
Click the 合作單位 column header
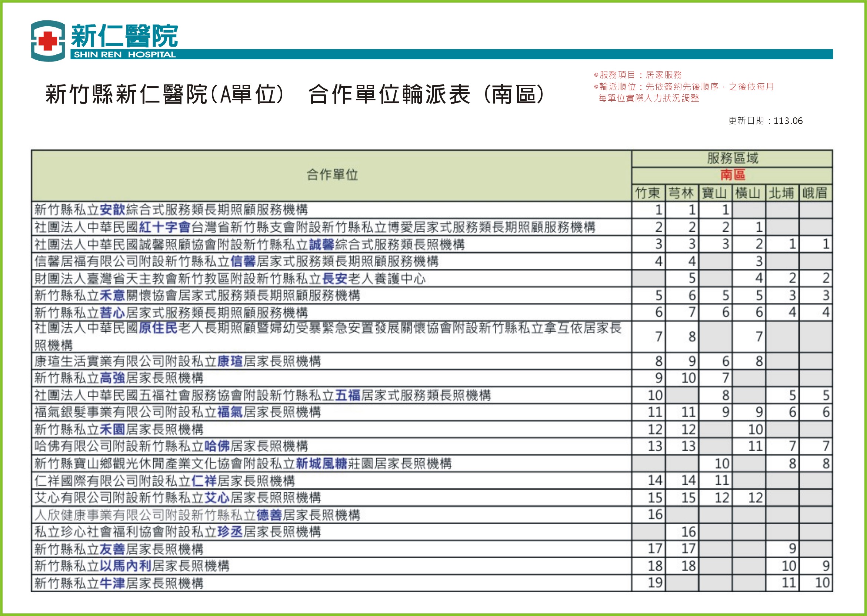(x=332, y=175)
